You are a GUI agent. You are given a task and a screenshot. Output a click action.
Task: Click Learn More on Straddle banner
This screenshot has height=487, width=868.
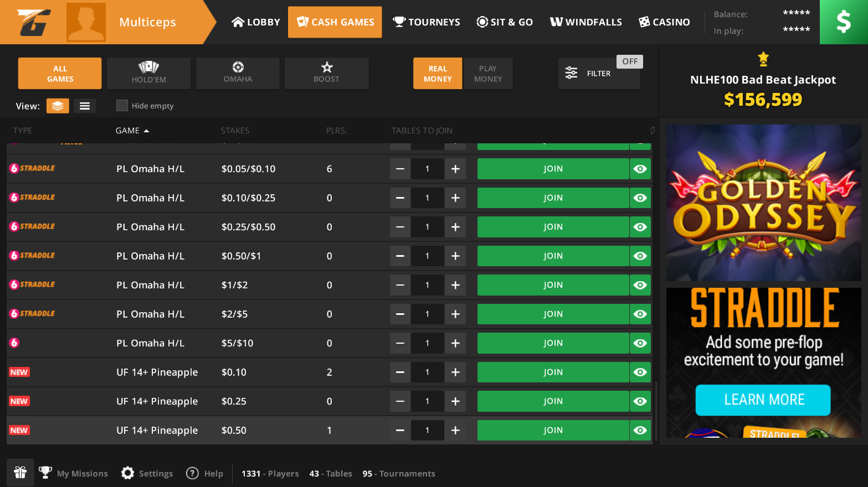tap(763, 400)
